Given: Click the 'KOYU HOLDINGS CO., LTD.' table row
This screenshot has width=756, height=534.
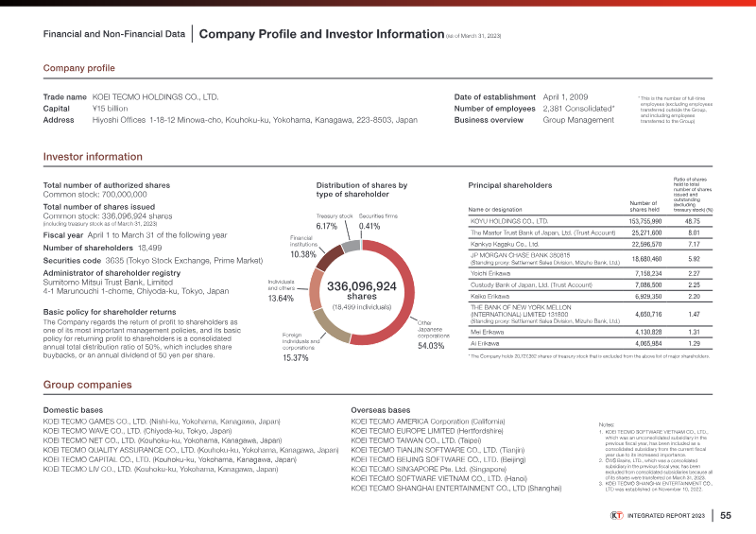Looking at the screenshot, I should [x=590, y=221].
